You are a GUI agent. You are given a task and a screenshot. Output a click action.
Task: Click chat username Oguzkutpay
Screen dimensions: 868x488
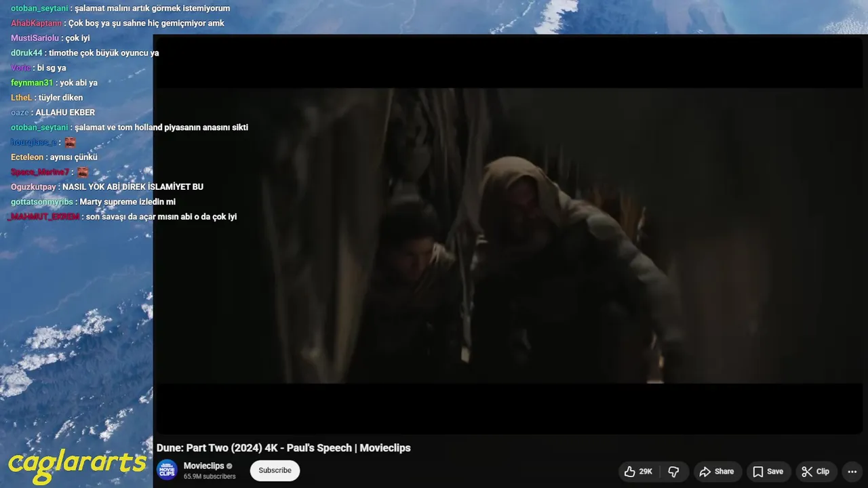click(x=34, y=187)
